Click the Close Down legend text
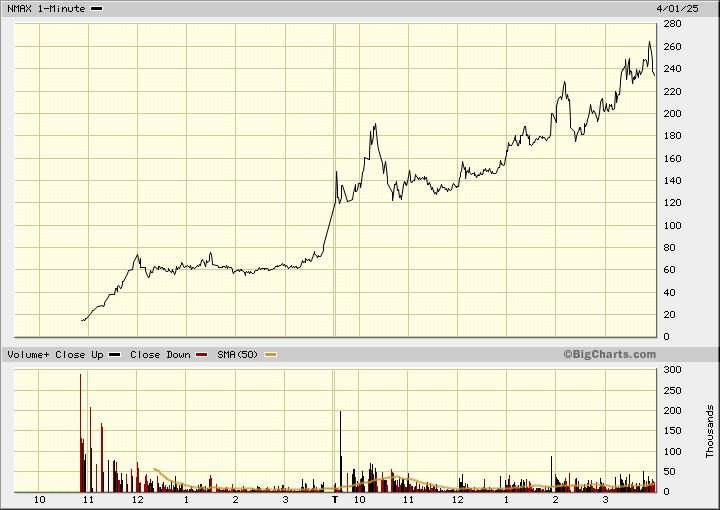 (160, 355)
